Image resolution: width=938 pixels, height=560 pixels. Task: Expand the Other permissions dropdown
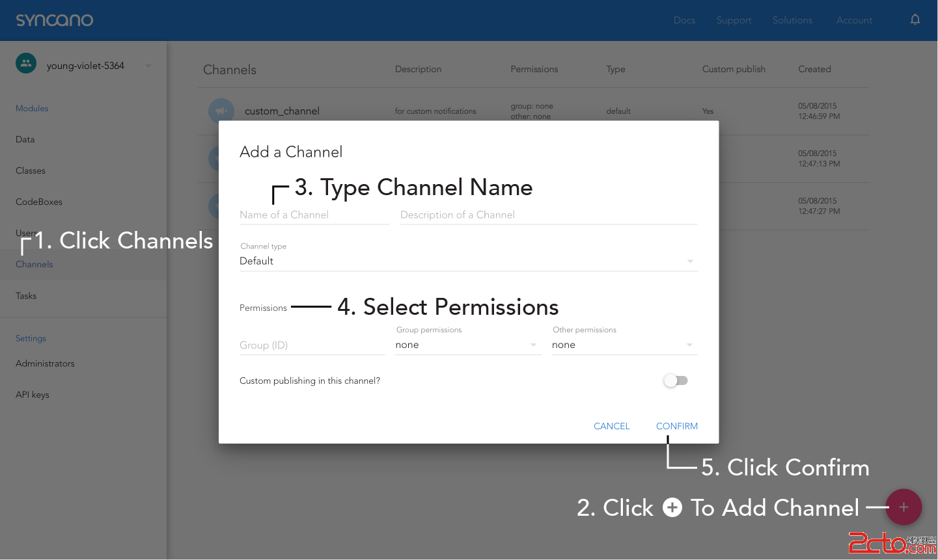tap(624, 345)
